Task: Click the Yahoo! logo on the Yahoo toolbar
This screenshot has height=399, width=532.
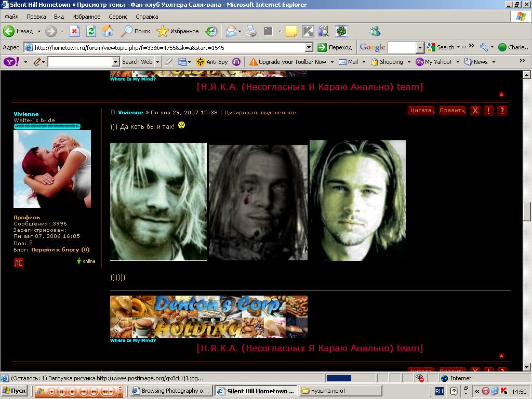Action: pos(11,62)
